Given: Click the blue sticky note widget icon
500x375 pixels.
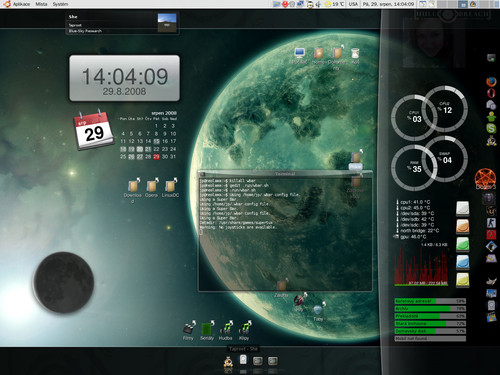Looking at the screenshot, I should click(463, 262).
